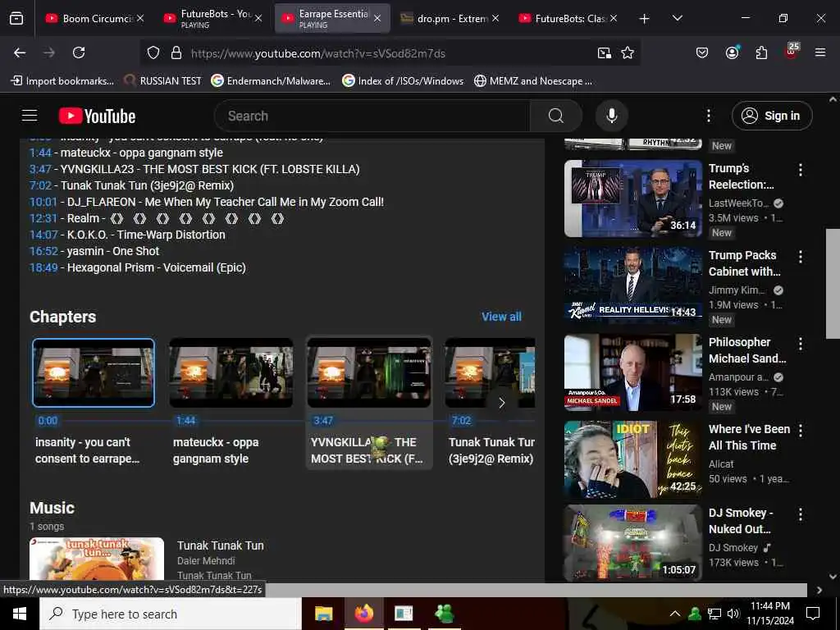Open Firefox View icon in tab bar
The image size is (840, 630).
pyautogui.click(x=16, y=19)
